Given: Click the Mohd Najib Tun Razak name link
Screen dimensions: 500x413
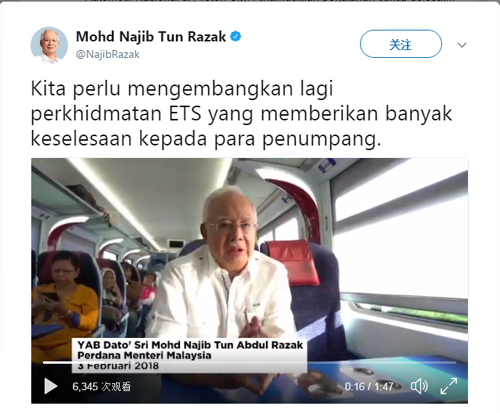Looking at the screenshot, I should 151,37.
